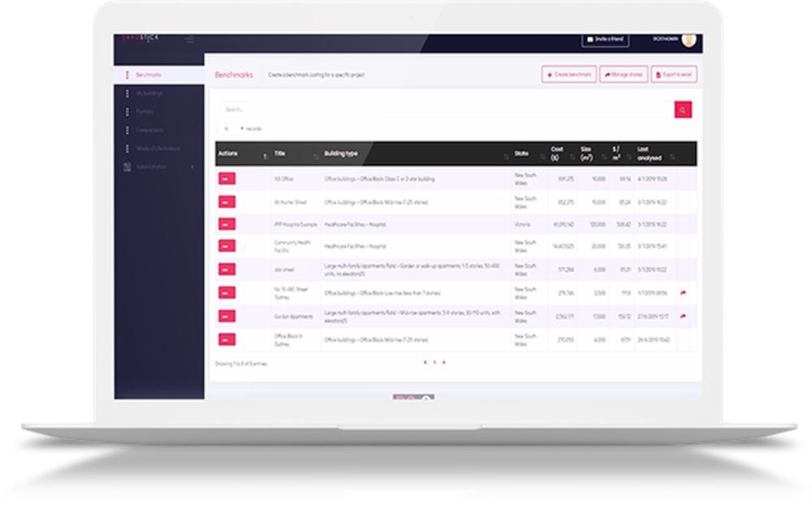Click the My buildings sidebar dots icon

(x=127, y=93)
